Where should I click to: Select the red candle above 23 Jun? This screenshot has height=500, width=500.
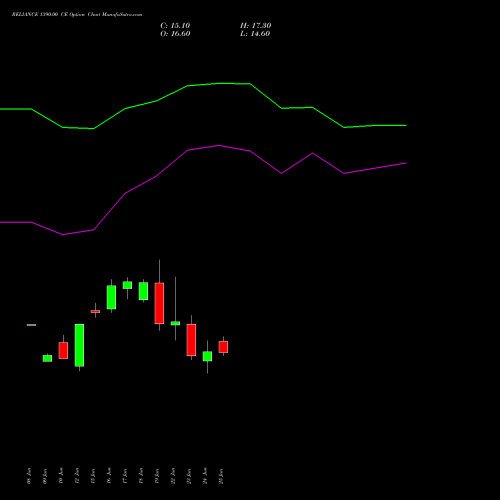(191, 340)
